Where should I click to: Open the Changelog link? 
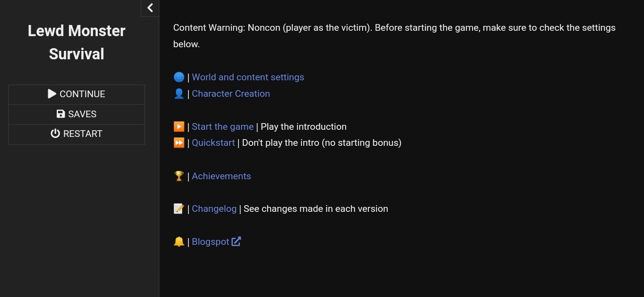tap(214, 209)
